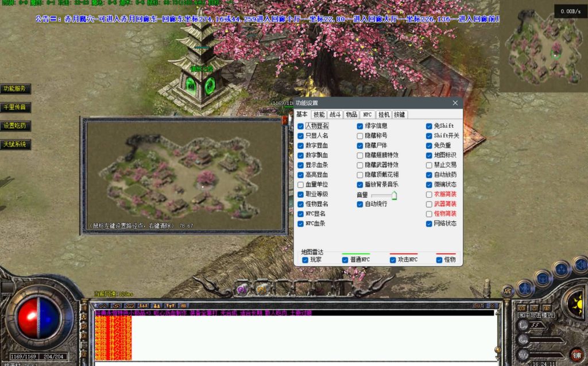588x366 pixels.
Task: Switch to 战斗 tab
Action: (x=335, y=115)
